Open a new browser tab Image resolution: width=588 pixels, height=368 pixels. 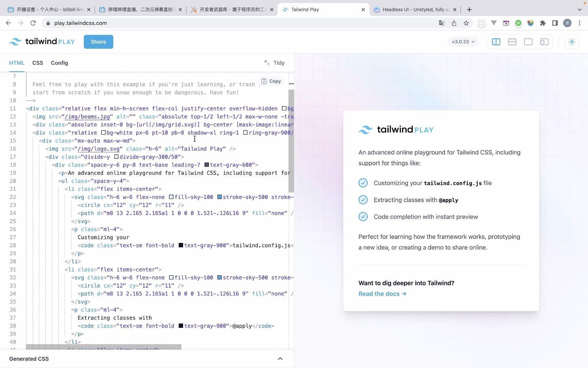pyautogui.click(x=469, y=10)
